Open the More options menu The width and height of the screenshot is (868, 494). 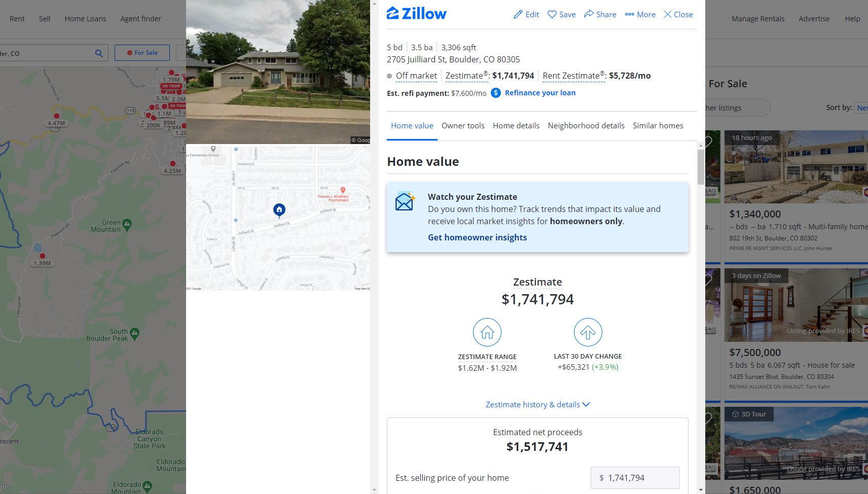[x=640, y=14]
